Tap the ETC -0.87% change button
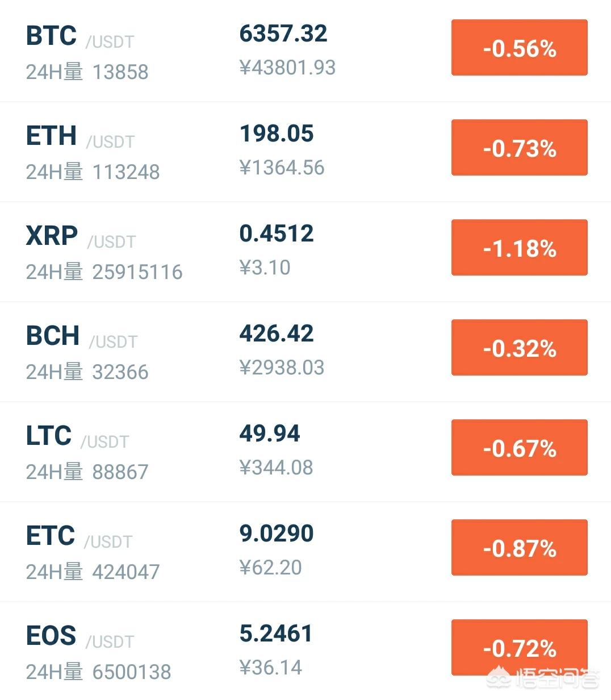This screenshot has width=611, height=700. point(519,548)
